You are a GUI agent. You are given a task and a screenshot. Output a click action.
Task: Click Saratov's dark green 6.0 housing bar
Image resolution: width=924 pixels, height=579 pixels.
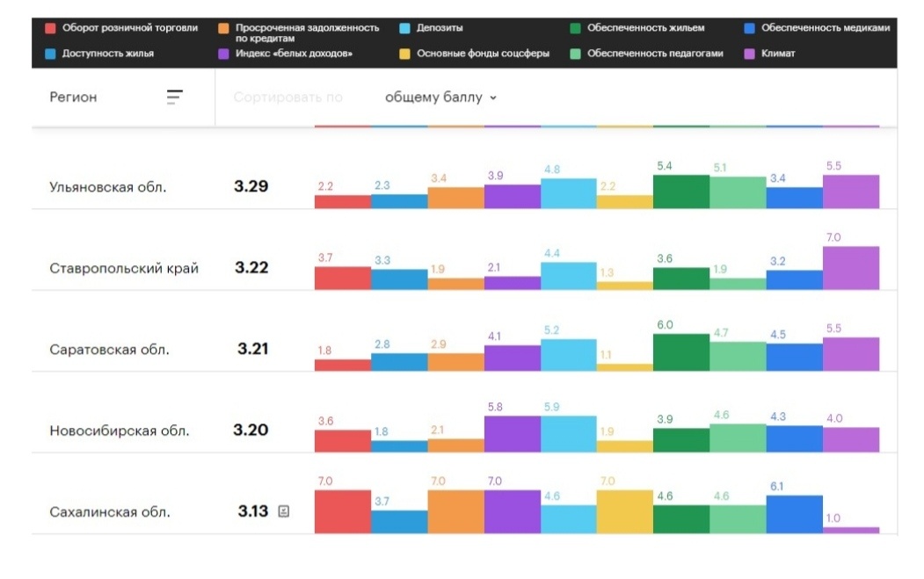(681, 352)
